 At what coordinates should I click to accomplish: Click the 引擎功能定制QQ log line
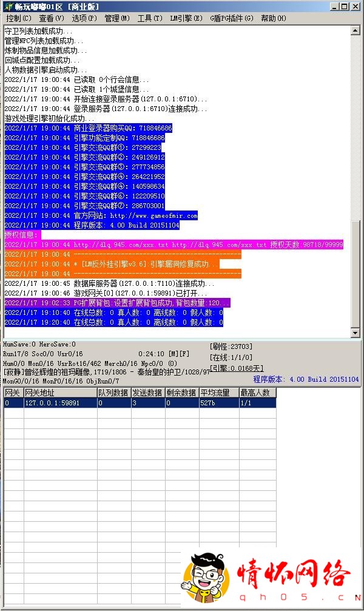pyautogui.click(x=84, y=138)
